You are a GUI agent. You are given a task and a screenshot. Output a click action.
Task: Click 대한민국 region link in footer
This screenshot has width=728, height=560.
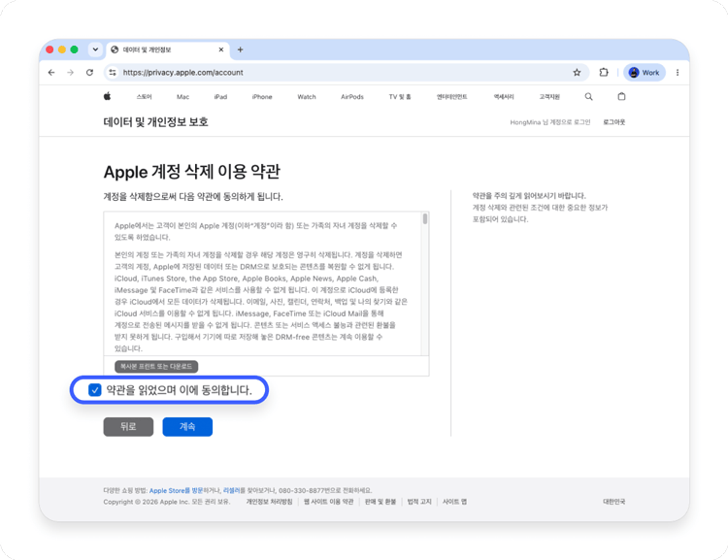tap(613, 502)
